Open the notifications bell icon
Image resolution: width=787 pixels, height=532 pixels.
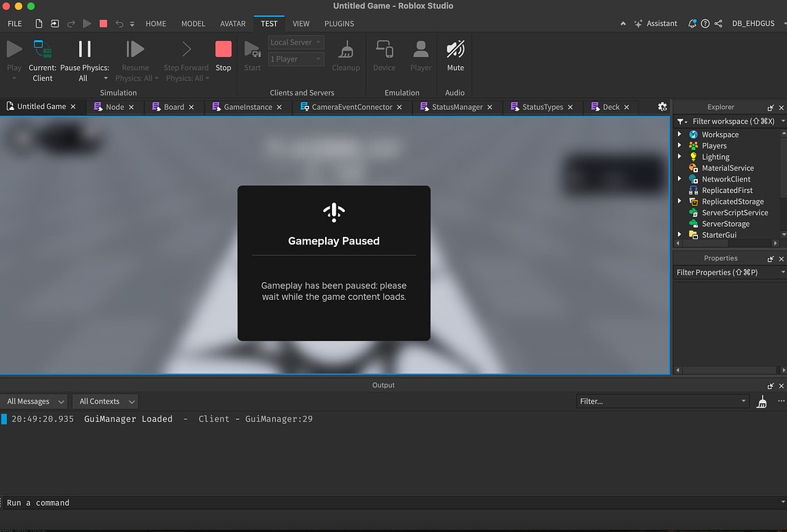click(x=692, y=24)
